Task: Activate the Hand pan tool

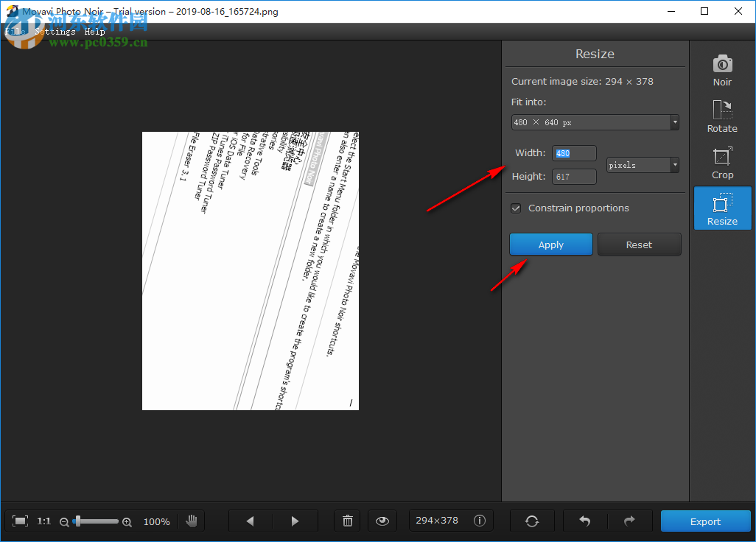Action: tap(192, 521)
